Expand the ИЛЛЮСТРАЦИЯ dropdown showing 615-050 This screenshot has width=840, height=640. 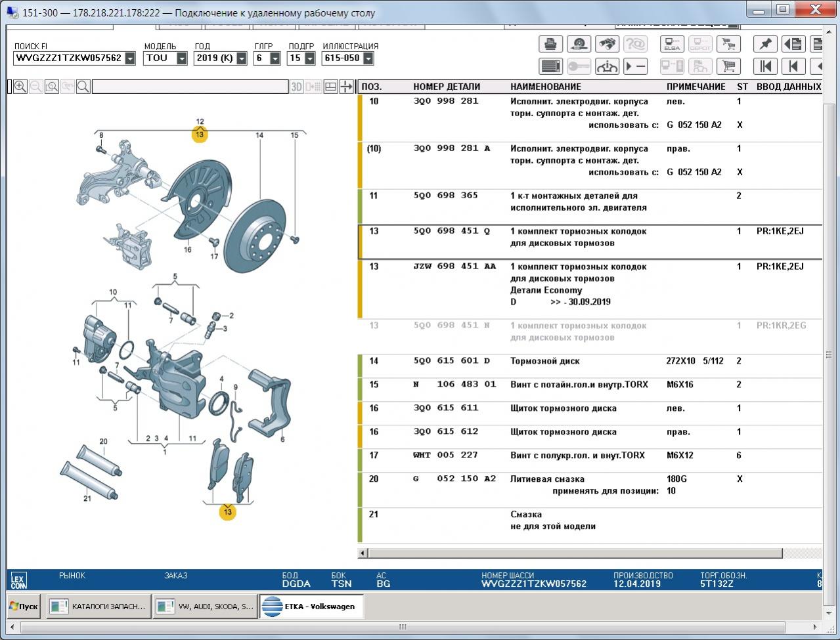pos(368,58)
